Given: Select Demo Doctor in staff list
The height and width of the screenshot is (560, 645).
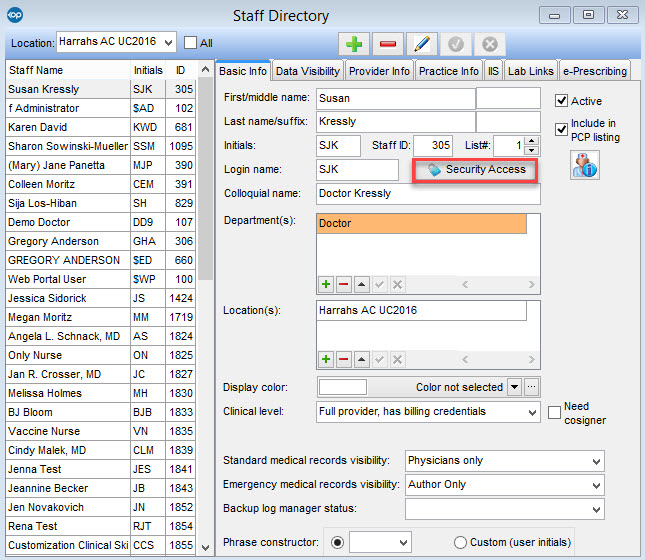Looking at the screenshot, I should tap(101, 222).
